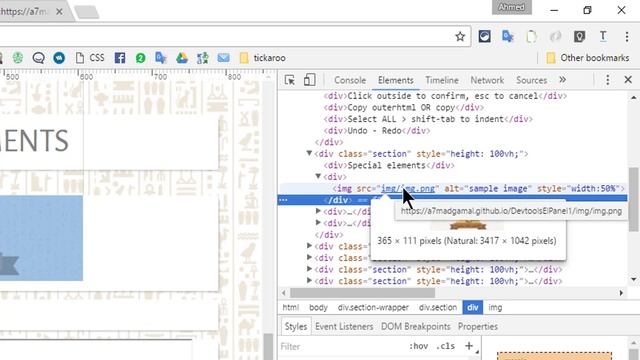Open the Timeline tab
Image resolution: width=640 pixels, height=360 pixels.
tap(442, 80)
